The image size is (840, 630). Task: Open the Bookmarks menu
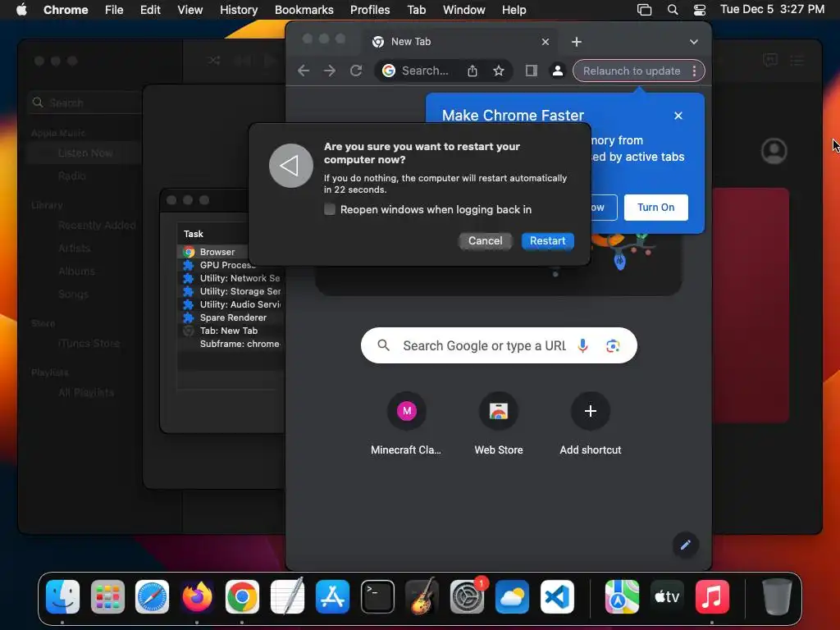(x=304, y=10)
